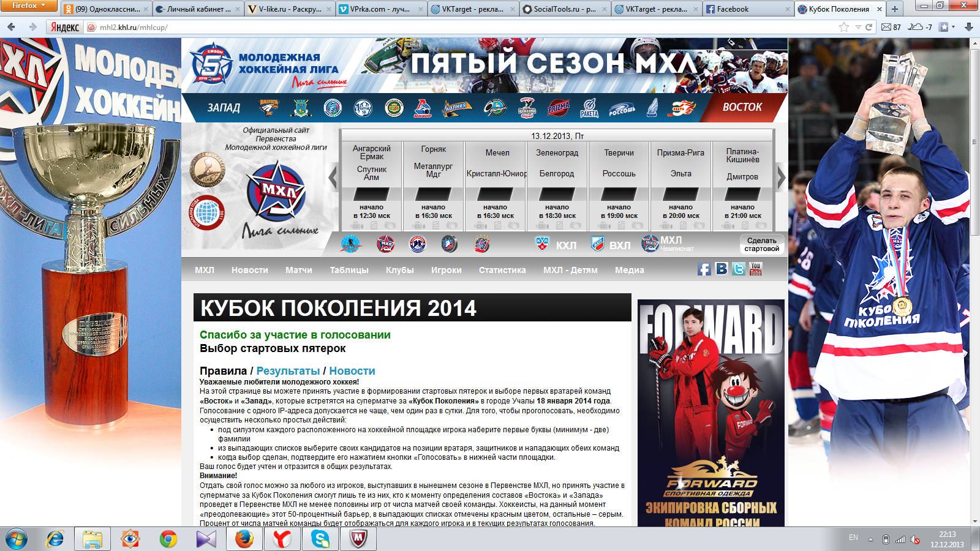This screenshot has width=980, height=551.
Task: Open the Призма-Рига vs Эльта match card
Action: (680, 186)
